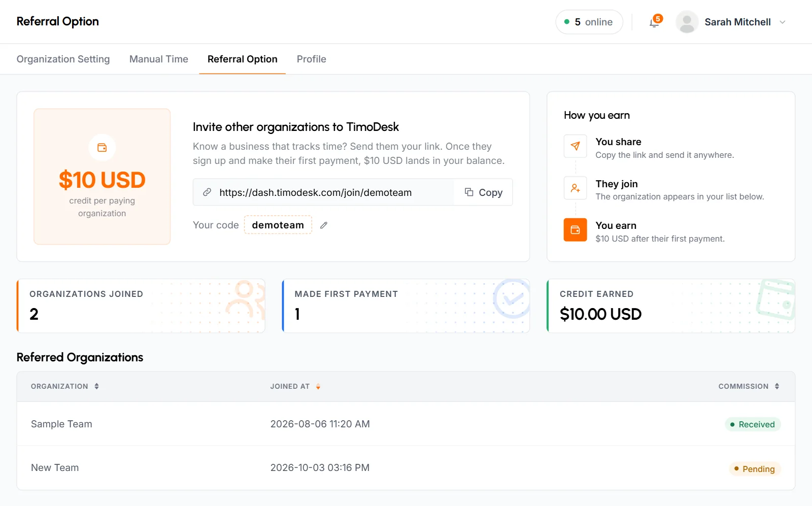The height and width of the screenshot is (506, 812).
Task: Click the They join user-plus icon
Action: [576, 188]
